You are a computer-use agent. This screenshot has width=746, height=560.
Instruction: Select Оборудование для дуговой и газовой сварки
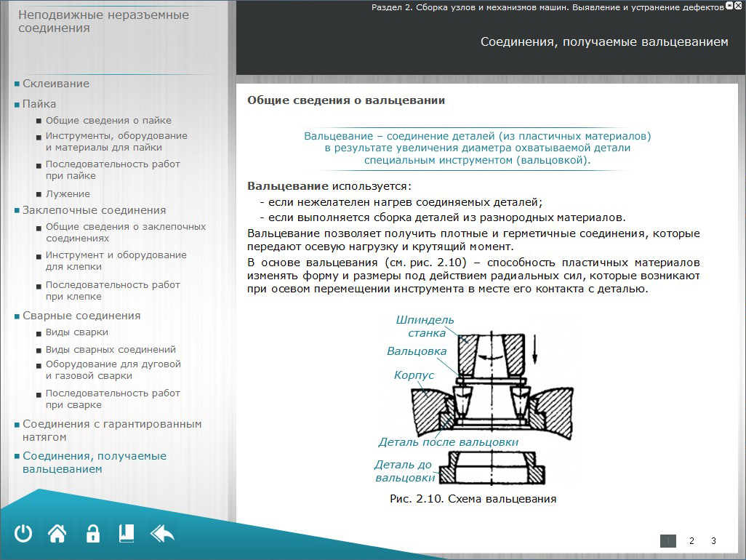[x=113, y=370]
